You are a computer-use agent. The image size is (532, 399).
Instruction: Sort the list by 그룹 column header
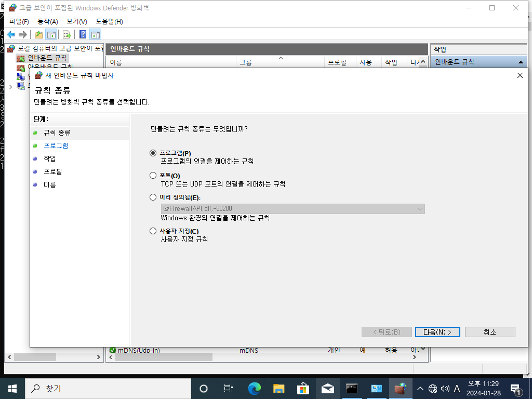(x=280, y=62)
